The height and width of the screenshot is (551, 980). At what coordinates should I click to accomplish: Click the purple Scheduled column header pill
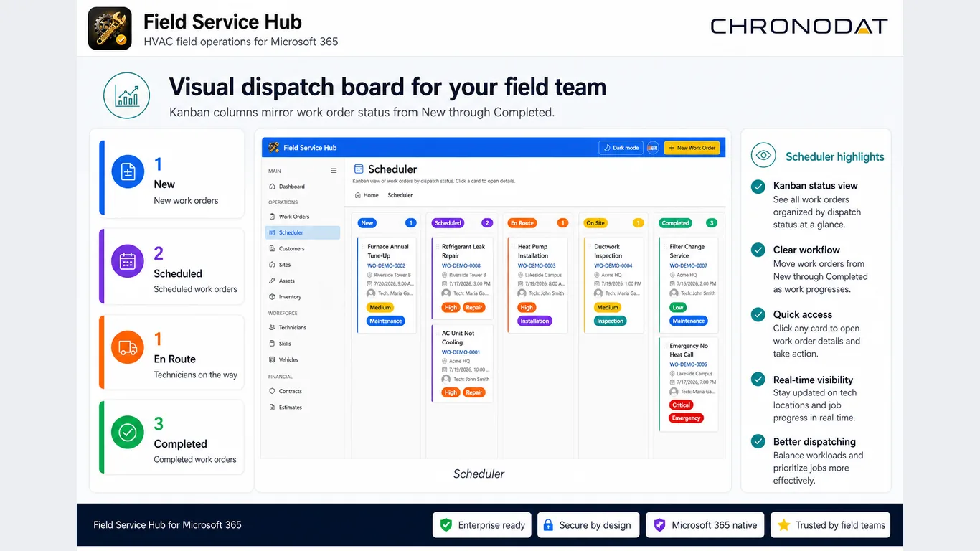[448, 223]
